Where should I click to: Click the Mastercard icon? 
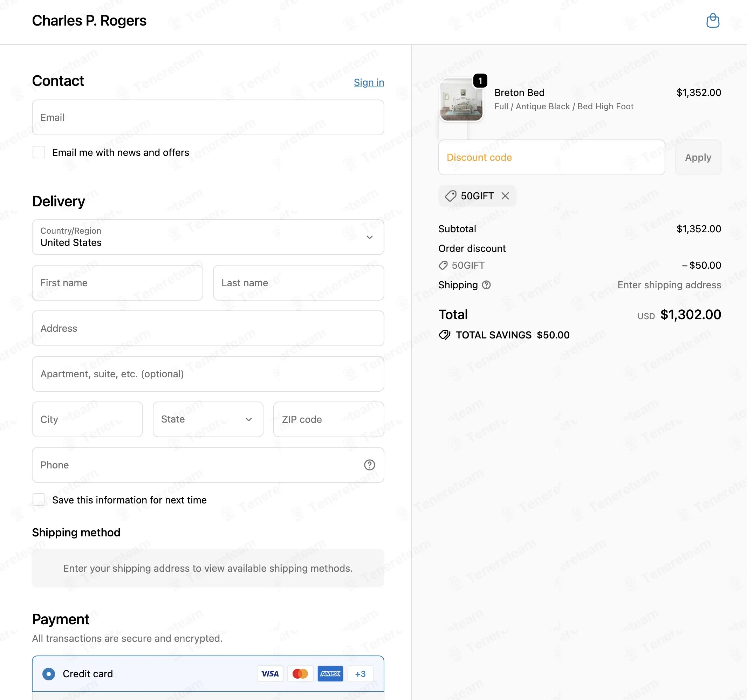[x=300, y=674]
